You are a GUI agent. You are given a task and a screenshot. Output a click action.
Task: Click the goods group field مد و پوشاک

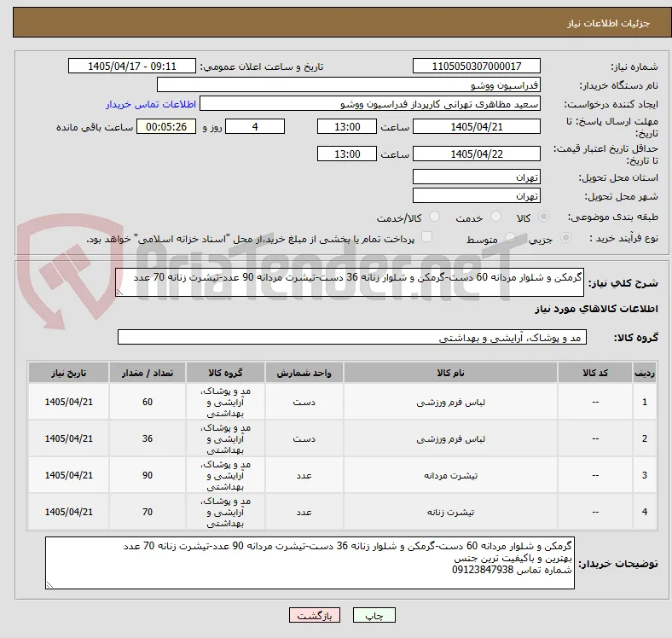(x=352, y=337)
